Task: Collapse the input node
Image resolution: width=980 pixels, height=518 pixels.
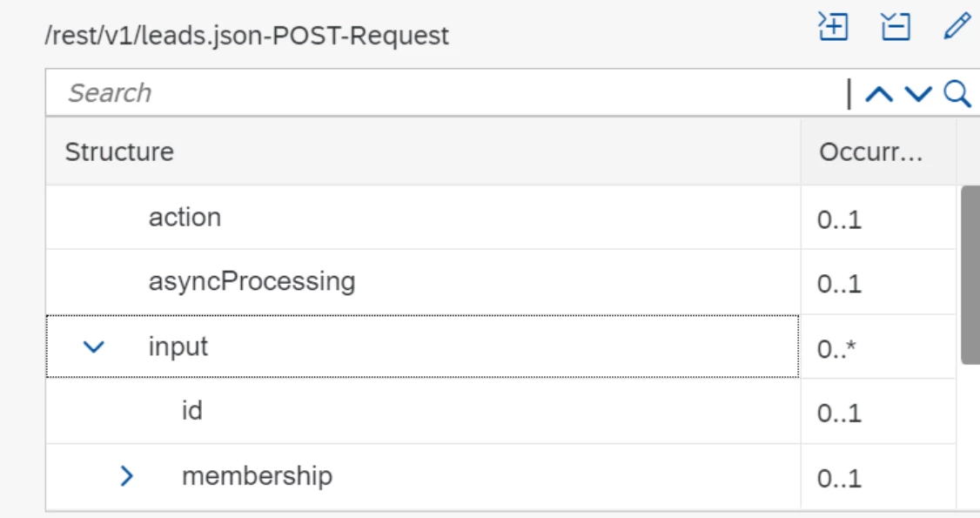Action: tap(94, 347)
